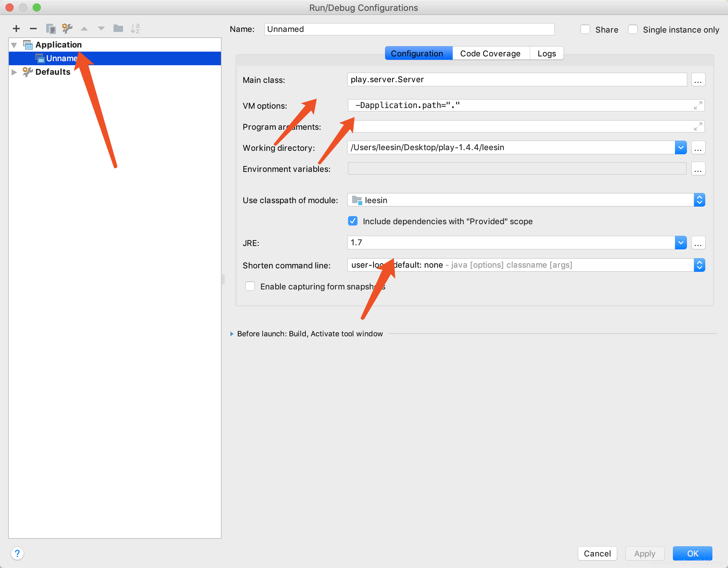Enable the Share checkbox
Screen dimensions: 728x568
(x=585, y=30)
